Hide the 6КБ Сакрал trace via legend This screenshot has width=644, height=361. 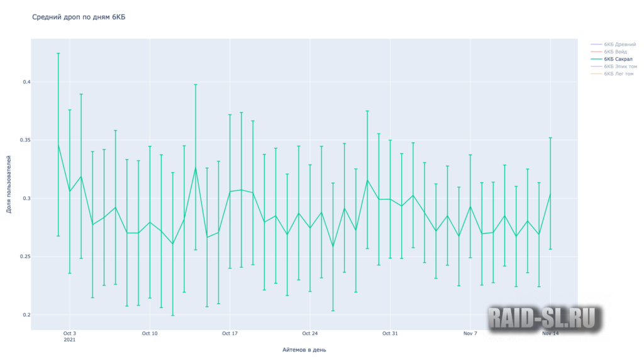click(617, 59)
